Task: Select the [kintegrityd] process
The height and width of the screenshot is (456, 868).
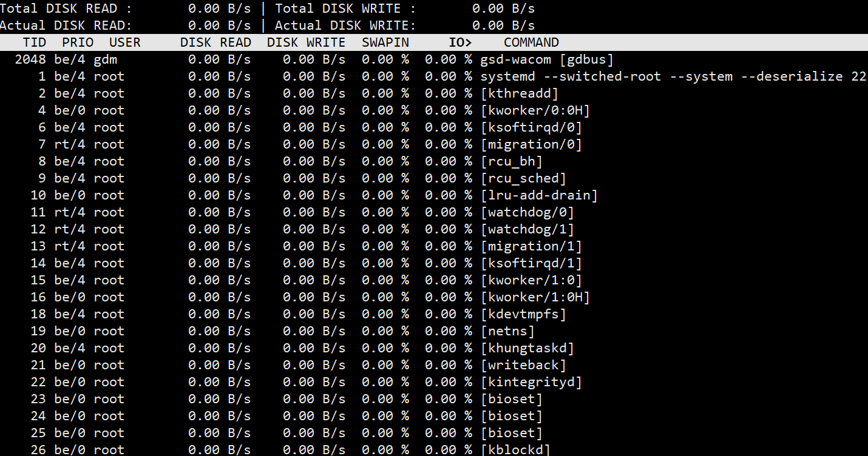Action: click(x=531, y=382)
